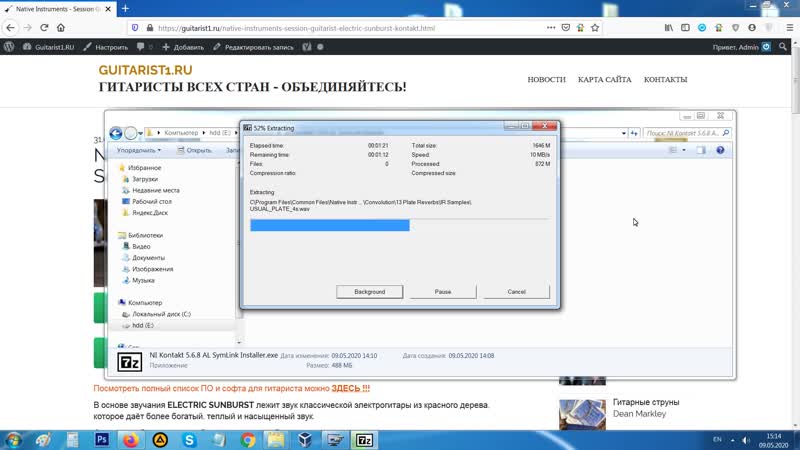Open the КАРТА САЙТА menu item
Viewport: 800px width, 450px height.
coord(605,80)
